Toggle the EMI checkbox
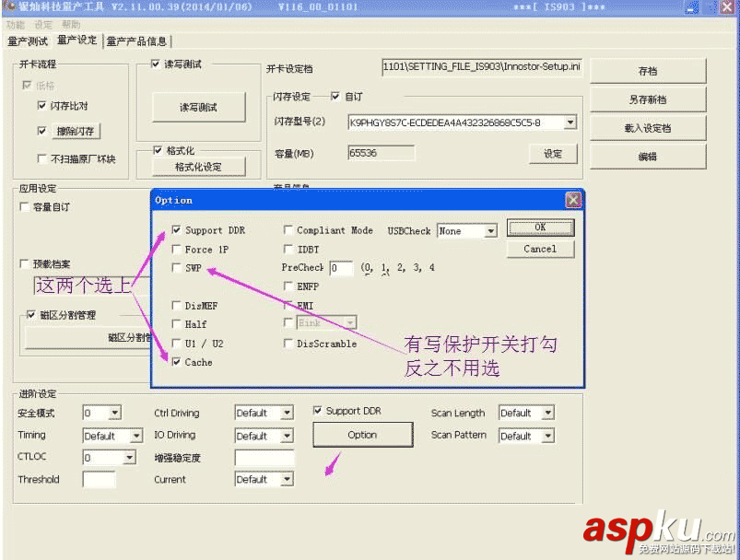This screenshot has height=560, width=740. (x=288, y=306)
